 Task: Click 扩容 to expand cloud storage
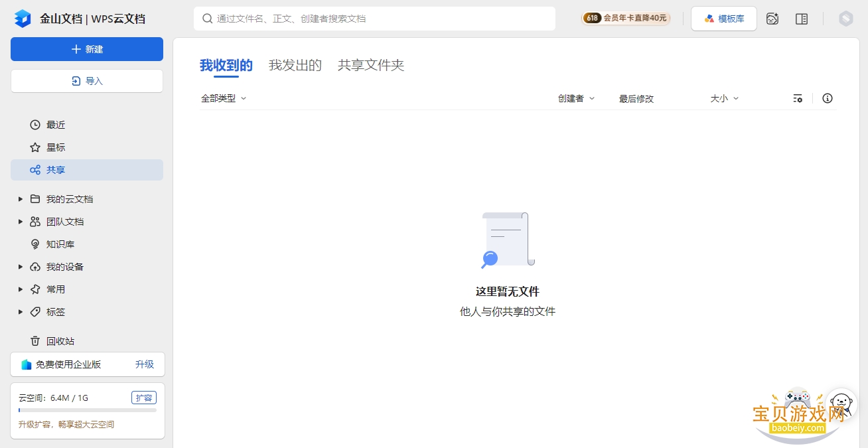(x=144, y=398)
